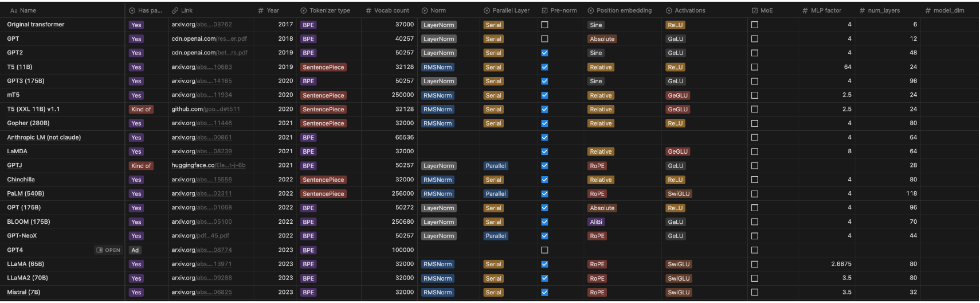Click the checkbox icon in MoE header
Viewport: 980px width, 303px height.
coord(755,10)
